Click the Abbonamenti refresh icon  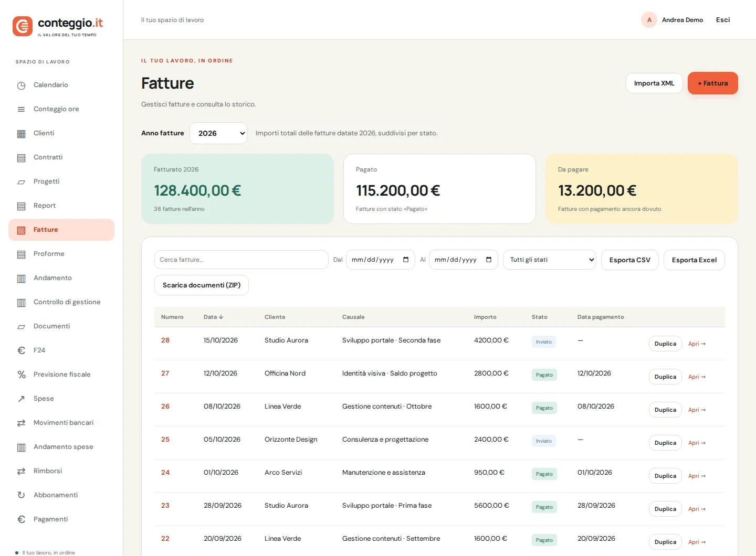[x=21, y=495]
